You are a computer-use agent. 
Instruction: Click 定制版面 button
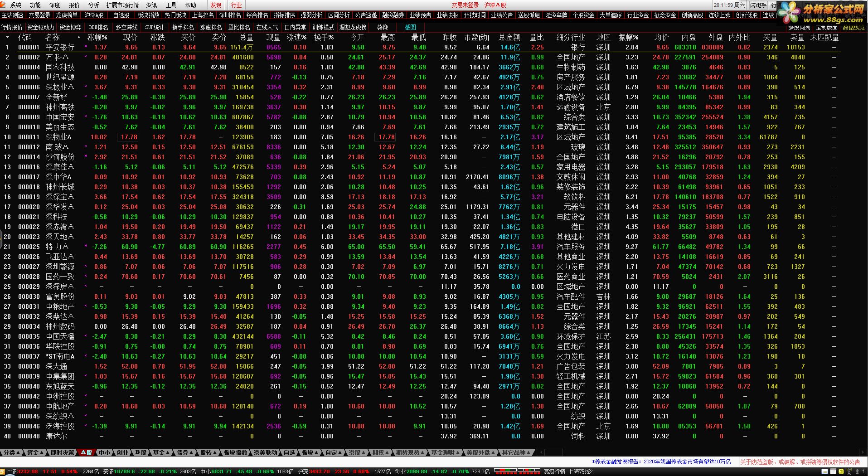(x=827, y=28)
